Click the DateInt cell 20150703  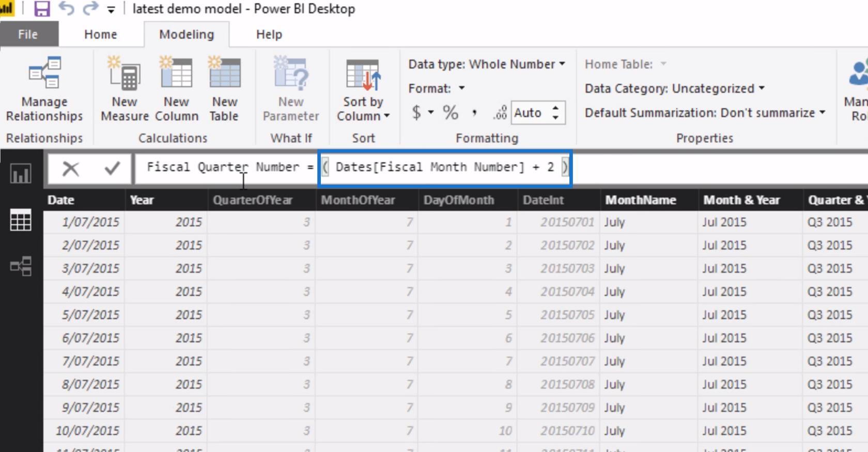559,269
